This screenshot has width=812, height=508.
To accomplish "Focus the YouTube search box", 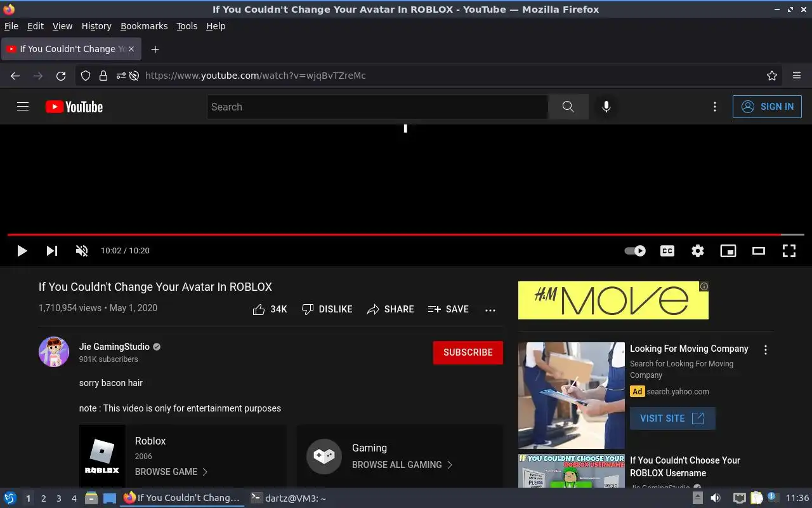I will [x=377, y=107].
